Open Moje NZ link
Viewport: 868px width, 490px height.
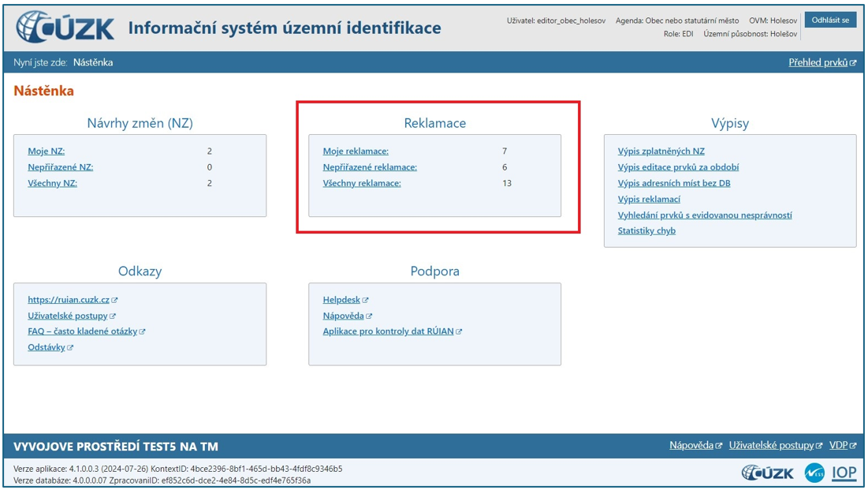(x=47, y=151)
